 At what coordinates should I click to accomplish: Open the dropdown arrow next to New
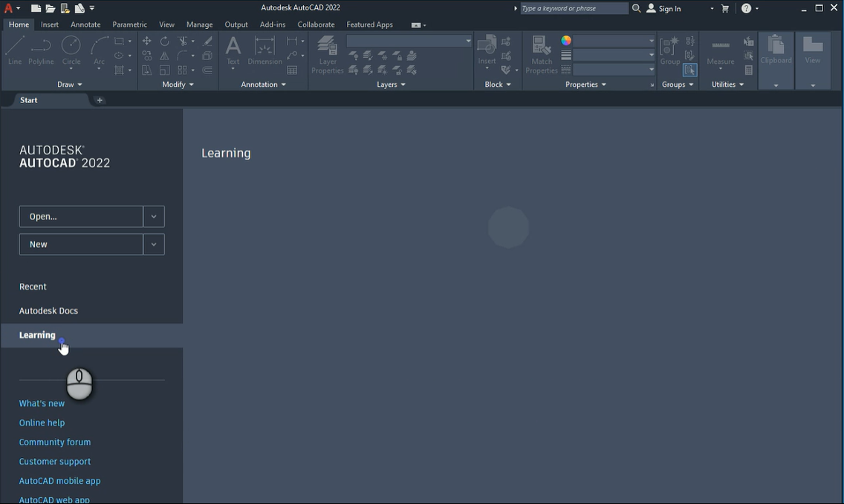[x=154, y=244]
